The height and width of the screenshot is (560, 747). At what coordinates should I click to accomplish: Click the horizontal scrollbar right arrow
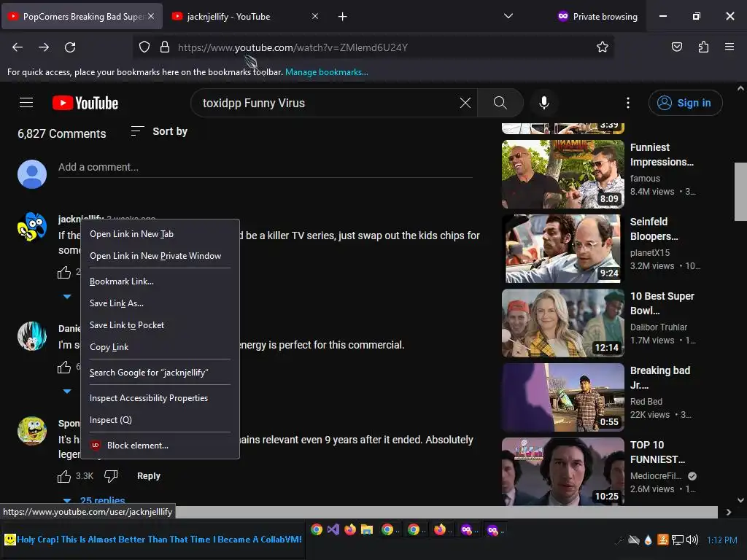729,512
